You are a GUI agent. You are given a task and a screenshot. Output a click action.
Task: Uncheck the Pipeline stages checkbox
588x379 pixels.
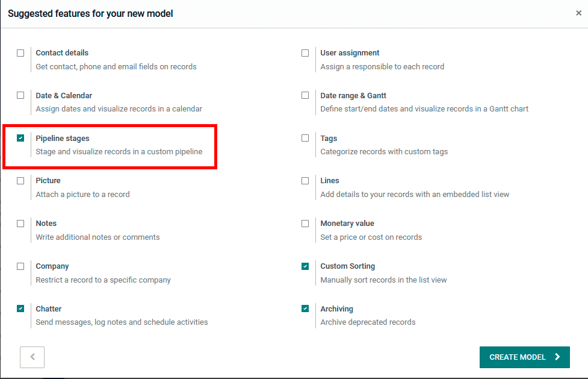coord(20,138)
